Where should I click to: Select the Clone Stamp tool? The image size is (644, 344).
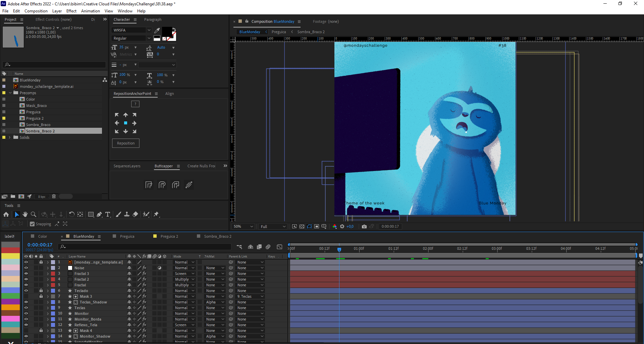click(127, 214)
